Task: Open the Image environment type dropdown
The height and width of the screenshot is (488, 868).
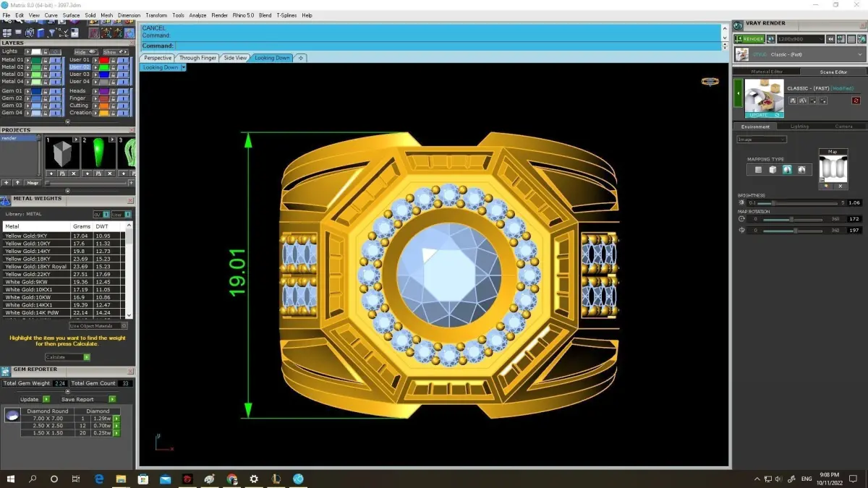Action: (x=761, y=140)
